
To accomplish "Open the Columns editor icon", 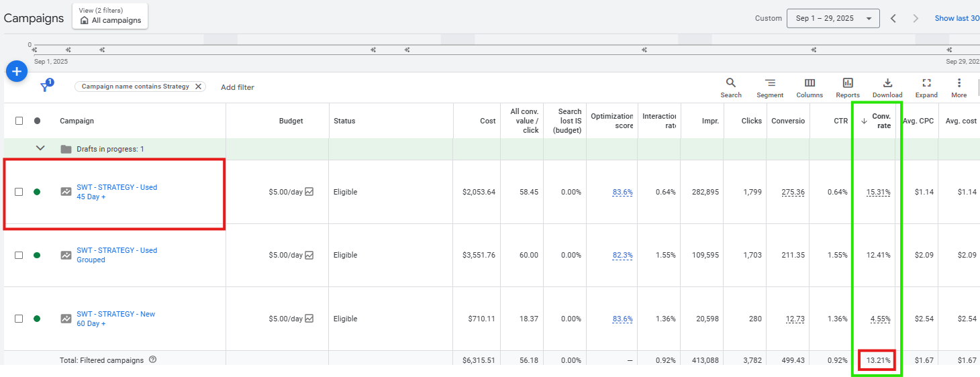I will click(x=810, y=83).
